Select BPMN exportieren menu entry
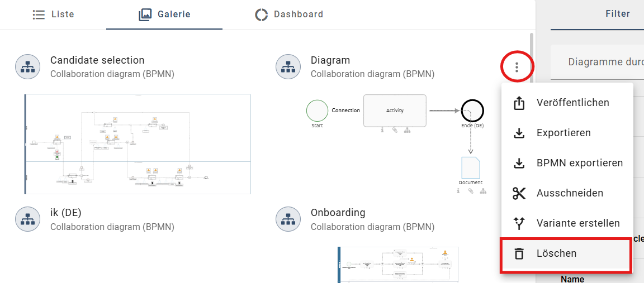 click(x=579, y=163)
